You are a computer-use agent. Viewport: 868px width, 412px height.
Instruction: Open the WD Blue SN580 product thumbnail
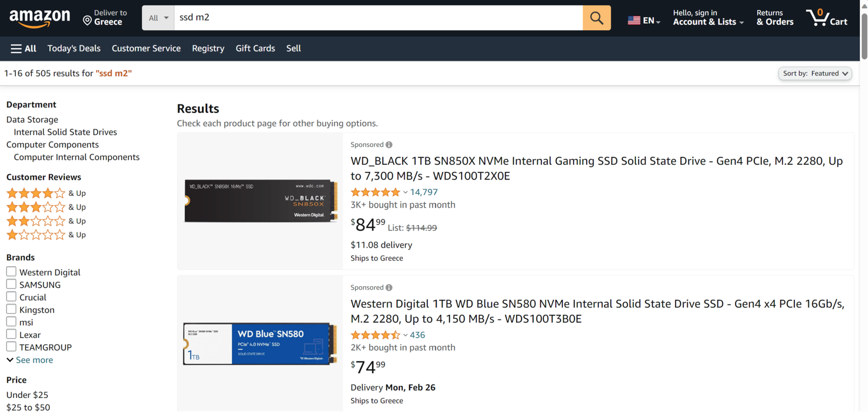tap(260, 344)
